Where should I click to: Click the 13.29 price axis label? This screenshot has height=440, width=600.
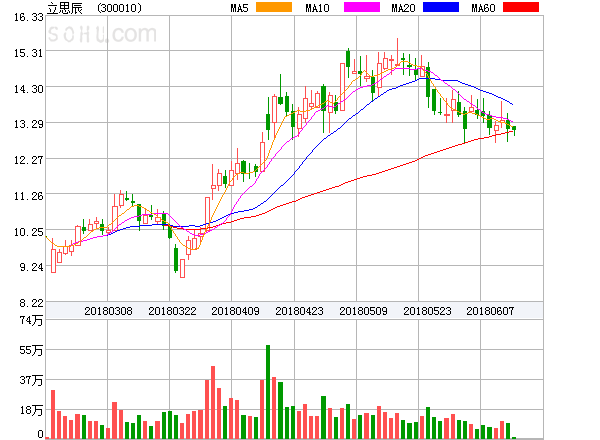pyautogui.click(x=29, y=124)
